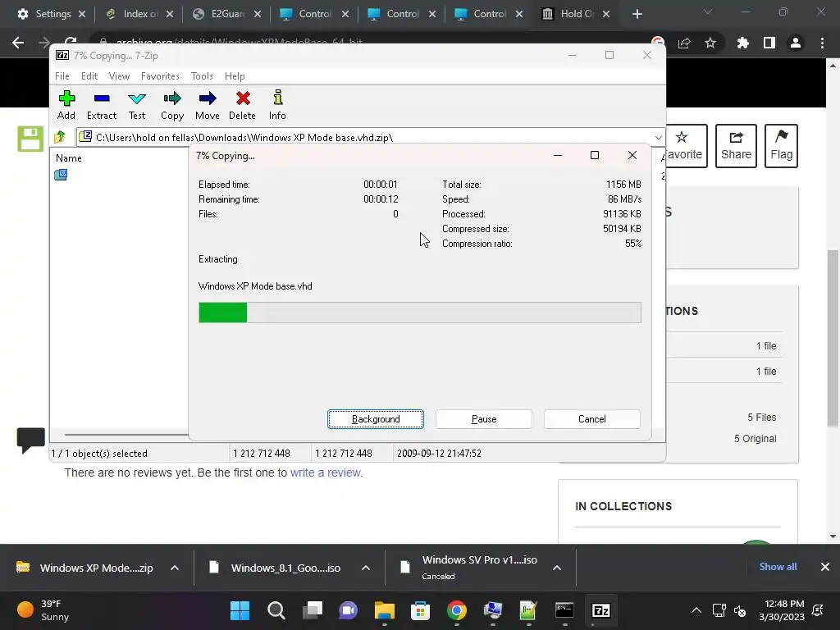Pause the extraction
840x630 pixels.
point(484,419)
